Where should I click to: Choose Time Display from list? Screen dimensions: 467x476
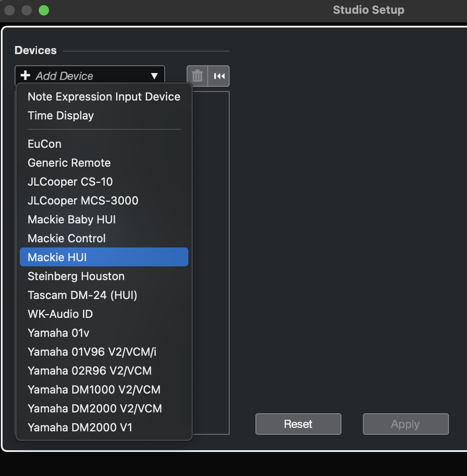pos(104,116)
